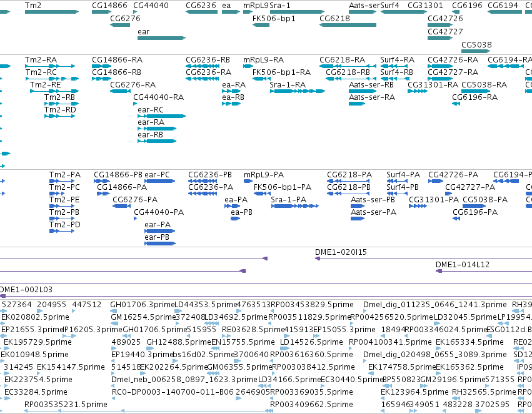
Task: Select the Surf4 gene label
Action: pos(390,6)
